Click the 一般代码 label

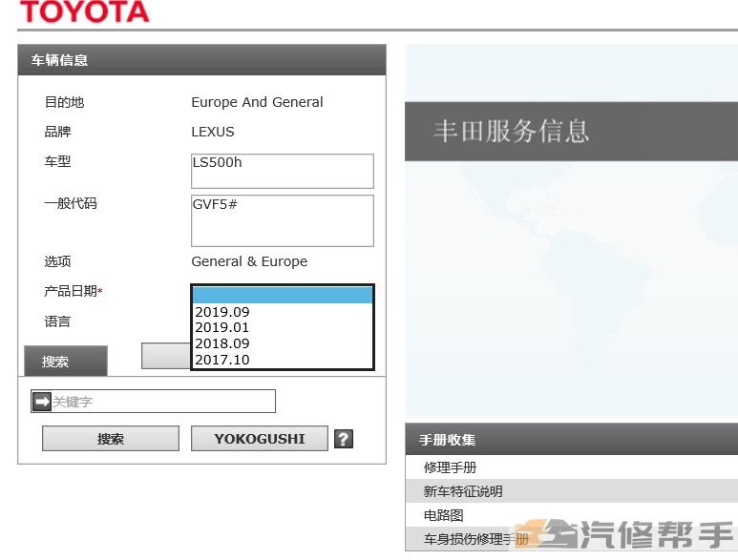point(71,203)
